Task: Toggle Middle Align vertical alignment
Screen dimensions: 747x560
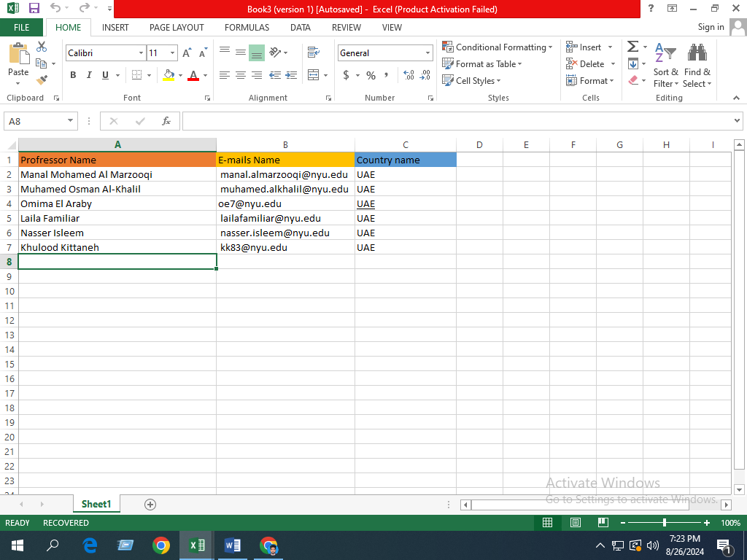Action: [241, 52]
